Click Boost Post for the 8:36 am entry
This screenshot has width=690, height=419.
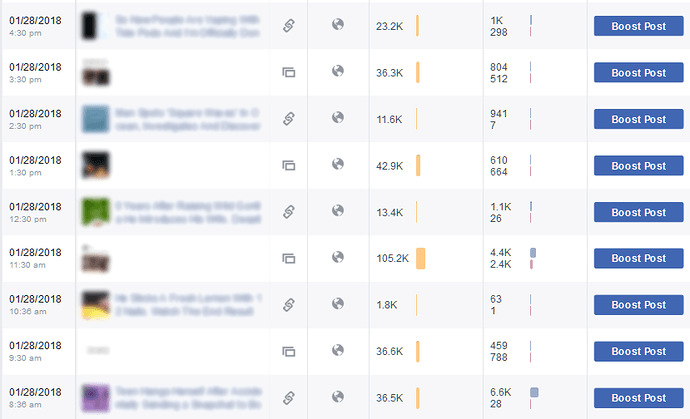(x=639, y=398)
